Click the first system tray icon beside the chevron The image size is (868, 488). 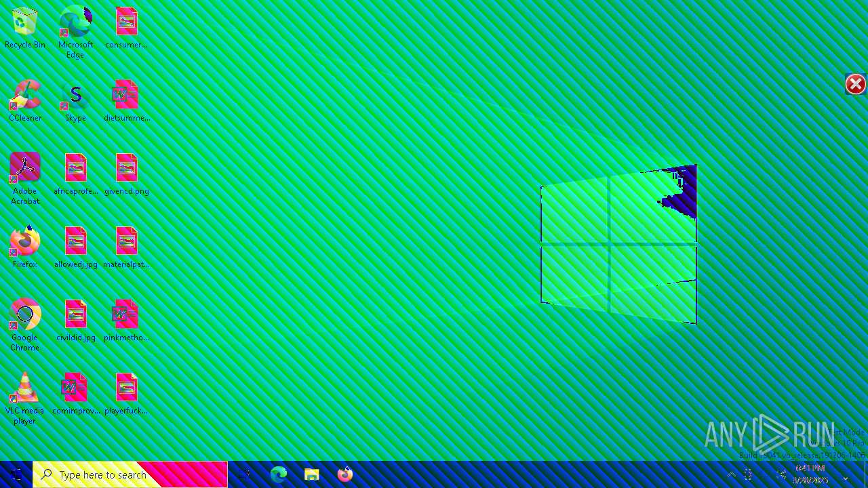point(749,474)
